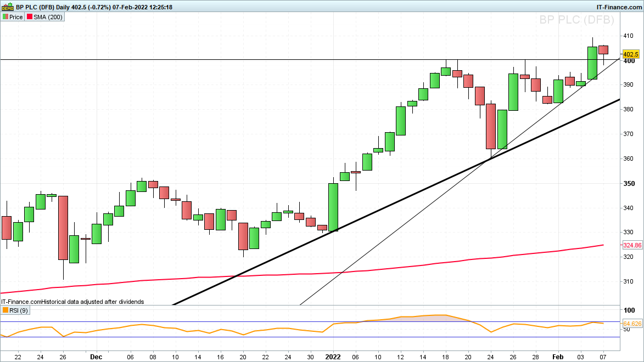This screenshot has width=644, height=362.
Task: Click the 'Dec' date axis label
Action: tap(96, 357)
